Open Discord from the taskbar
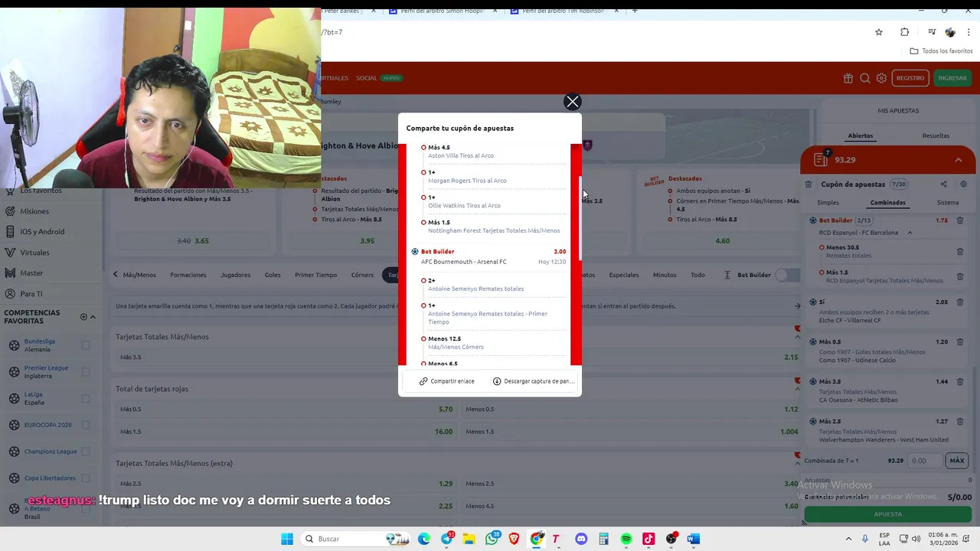This screenshot has width=980, height=551. point(581,539)
